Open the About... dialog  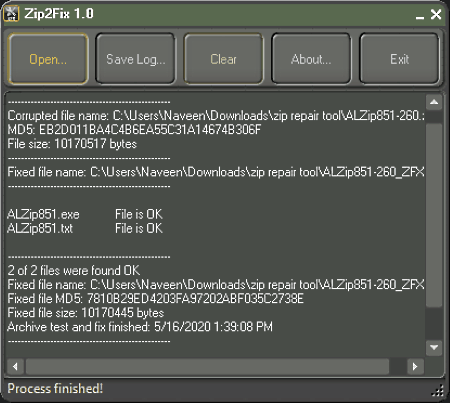311,59
